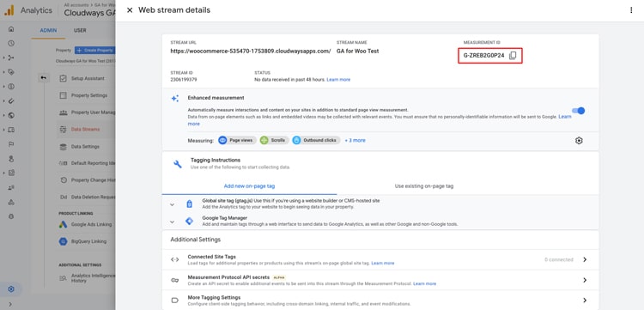Viewport: 644px width, 310px height.
Task: Open Connected Site Tags arrow
Action: click(x=585, y=259)
